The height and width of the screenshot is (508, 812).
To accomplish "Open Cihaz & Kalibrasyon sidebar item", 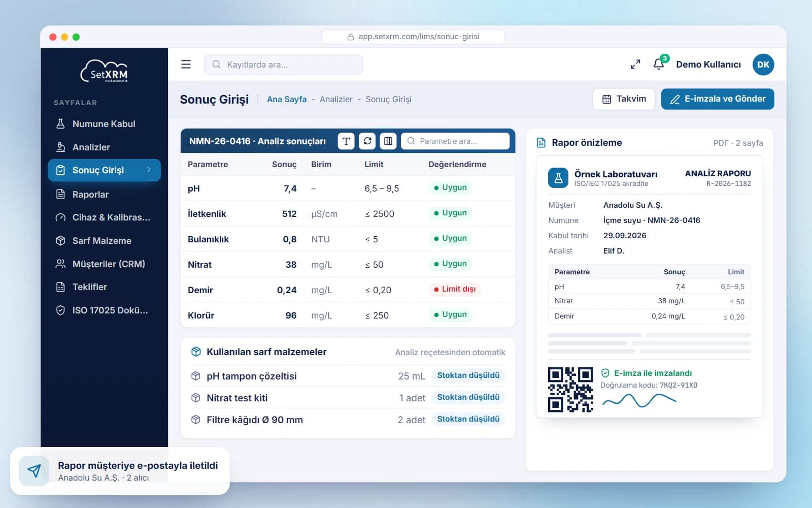I will (x=104, y=217).
